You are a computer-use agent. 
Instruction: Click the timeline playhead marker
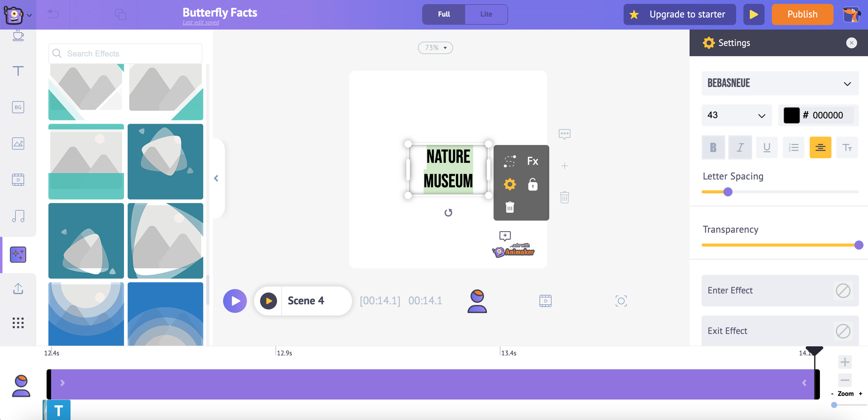point(814,351)
